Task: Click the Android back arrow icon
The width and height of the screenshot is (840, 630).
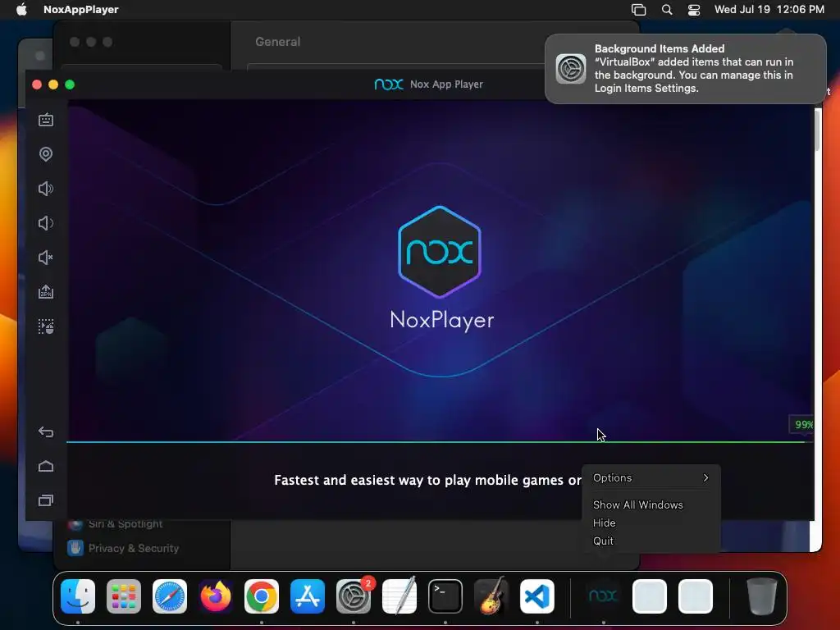Action: (x=46, y=431)
